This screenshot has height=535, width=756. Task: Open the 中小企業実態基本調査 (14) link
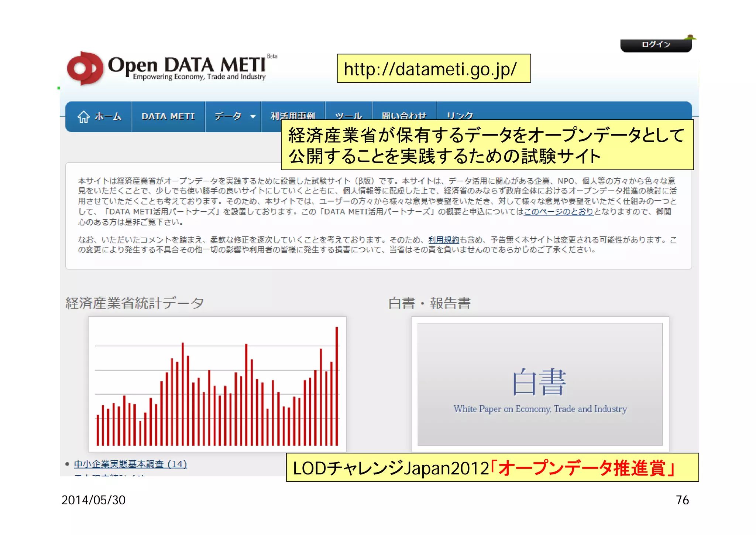(x=131, y=464)
